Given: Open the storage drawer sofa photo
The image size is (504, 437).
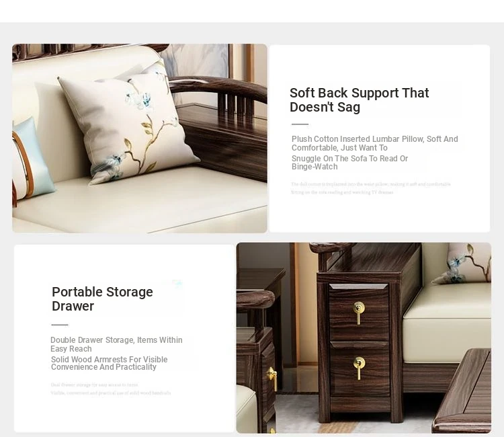Looking at the screenshot, I should click(364, 337).
